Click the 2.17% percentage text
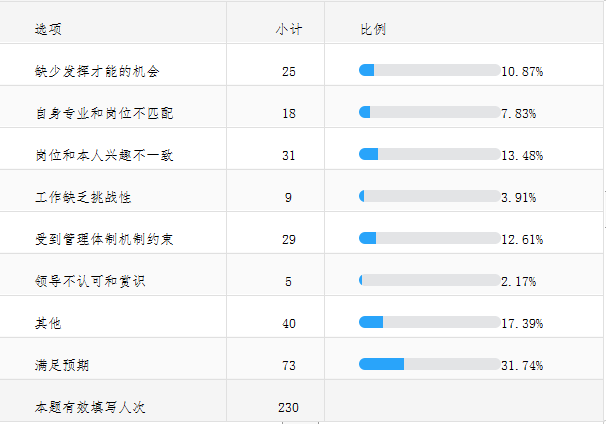The height and width of the screenshot is (424, 606). tap(521, 282)
